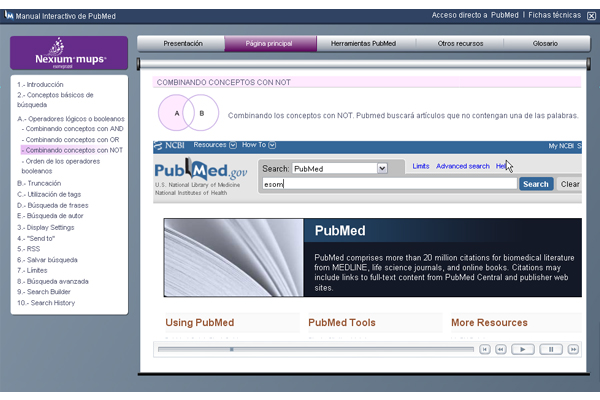Image resolution: width=600 pixels, height=400 pixels.
Task: Open the Advanced search link
Action: click(463, 166)
